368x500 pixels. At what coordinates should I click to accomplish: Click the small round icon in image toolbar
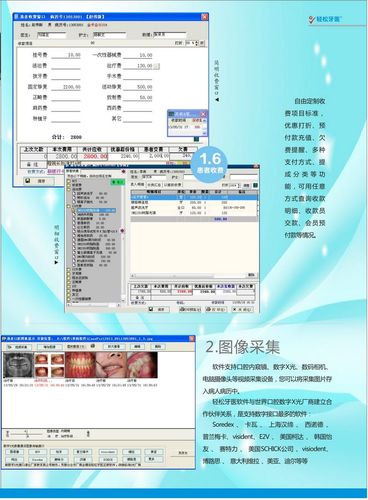coord(93,346)
